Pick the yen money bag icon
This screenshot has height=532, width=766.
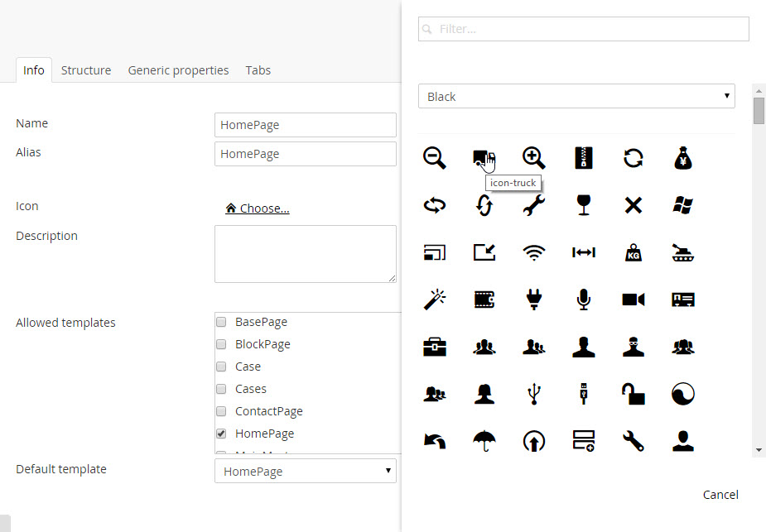tap(683, 158)
